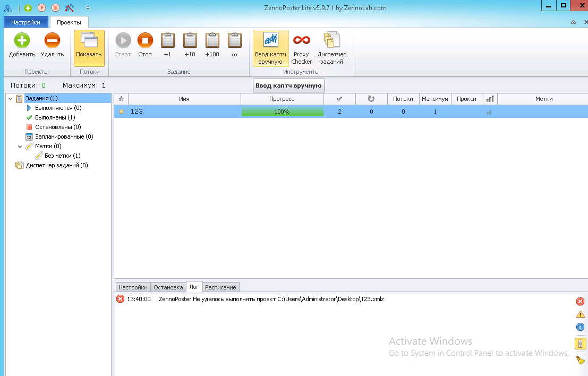Viewport: 588px width, 376px height.
Task: Collapse the ribbon with the up chevron
Action: (573, 22)
